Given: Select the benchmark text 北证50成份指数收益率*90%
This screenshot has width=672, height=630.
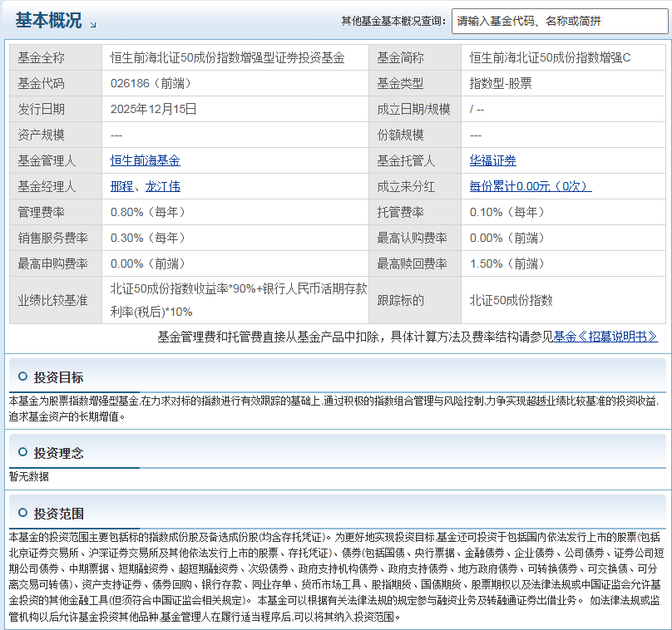Looking at the screenshot, I should [183, 288].
